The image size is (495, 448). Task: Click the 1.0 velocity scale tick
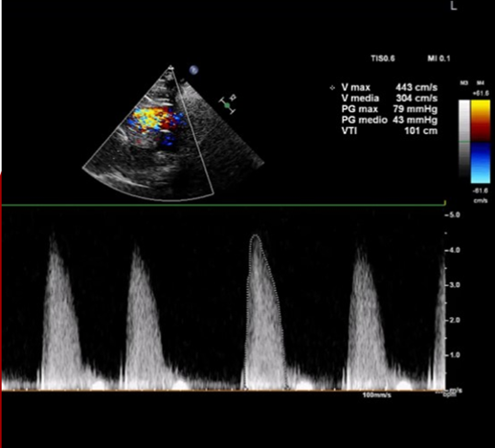click(453, 355)
